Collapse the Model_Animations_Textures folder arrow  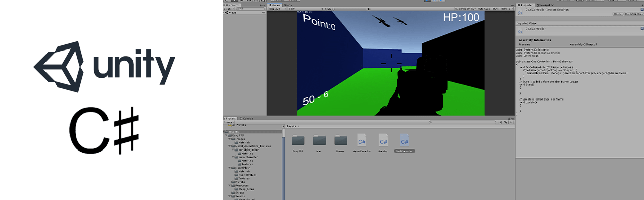click(x=229, y=146)
